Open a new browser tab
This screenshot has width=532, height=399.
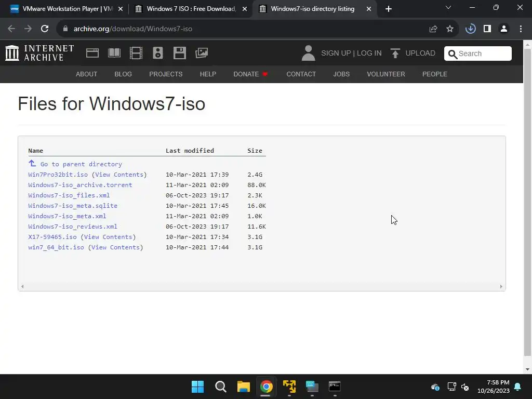tap(389, 9)
